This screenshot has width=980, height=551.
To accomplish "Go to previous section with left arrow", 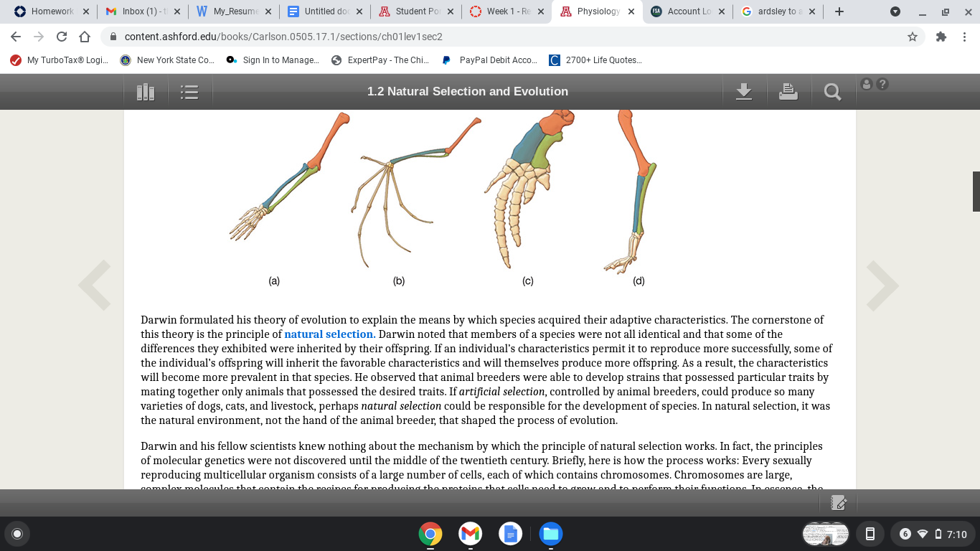I will pos(95,285).
